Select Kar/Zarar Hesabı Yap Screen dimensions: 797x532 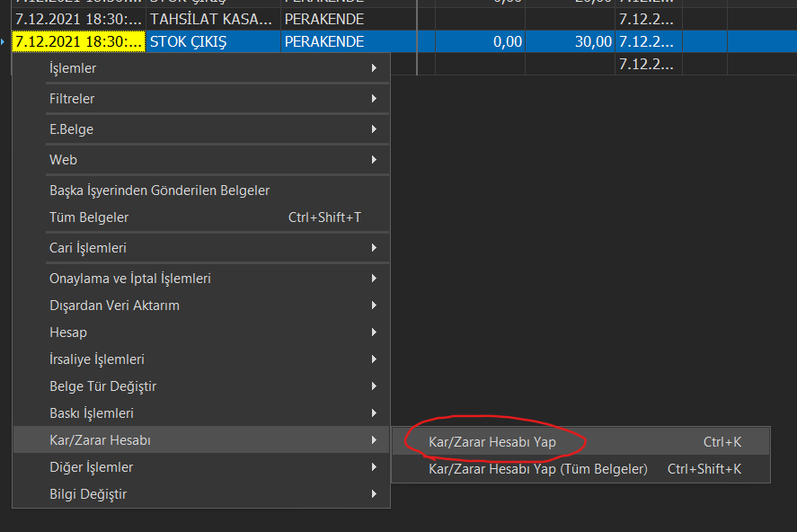pyautogui.click(x=491, y=442)
